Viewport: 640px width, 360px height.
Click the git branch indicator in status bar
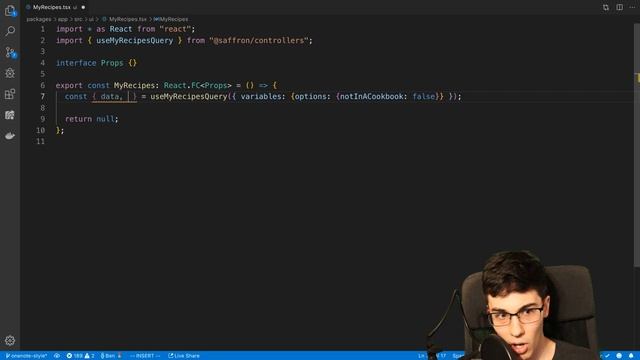(26, 356)
